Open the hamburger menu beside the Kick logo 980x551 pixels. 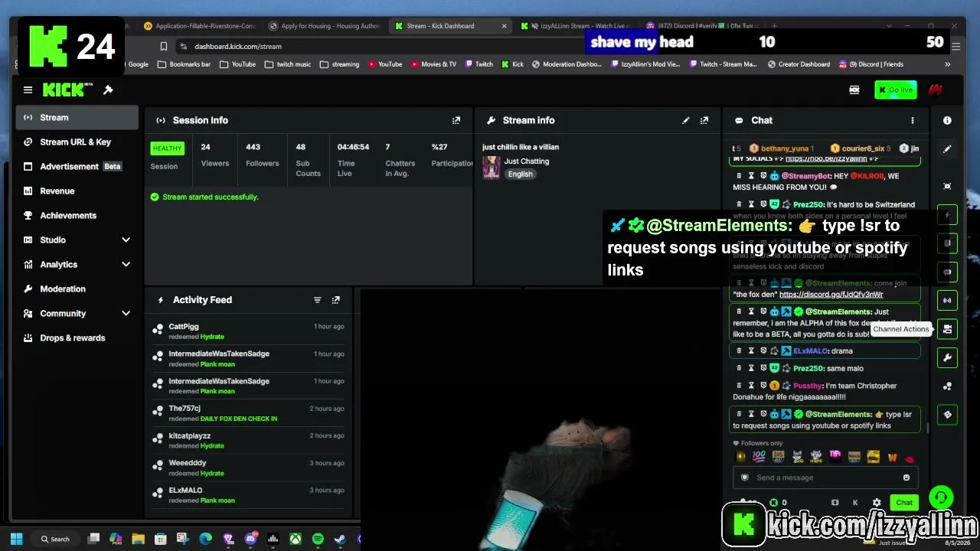(28, 90)
